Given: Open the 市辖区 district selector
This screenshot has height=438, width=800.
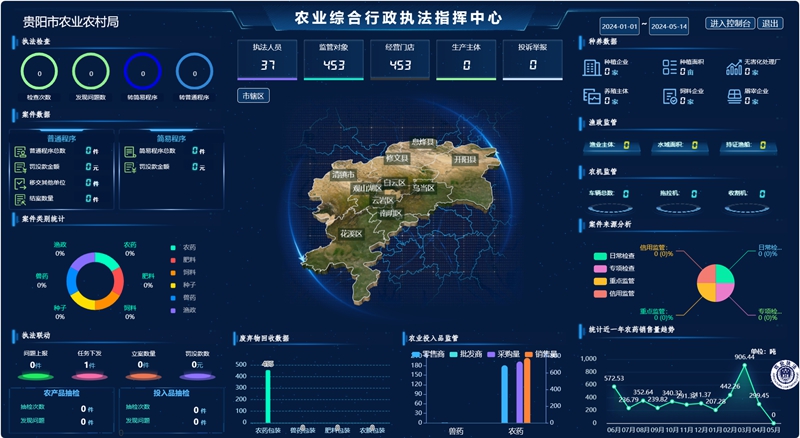Looking at the screenshot, I should [x=253, y=95].
